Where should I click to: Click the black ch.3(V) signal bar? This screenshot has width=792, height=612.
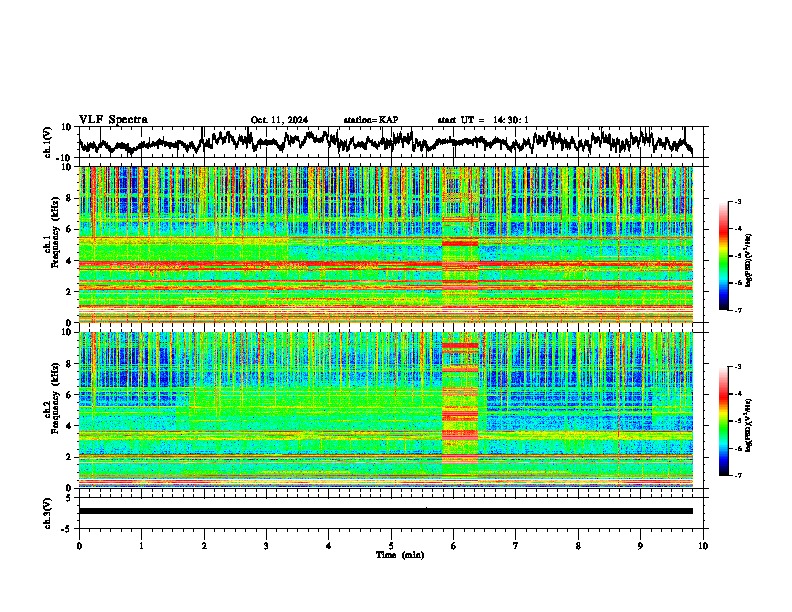click(x=385, y=511)
